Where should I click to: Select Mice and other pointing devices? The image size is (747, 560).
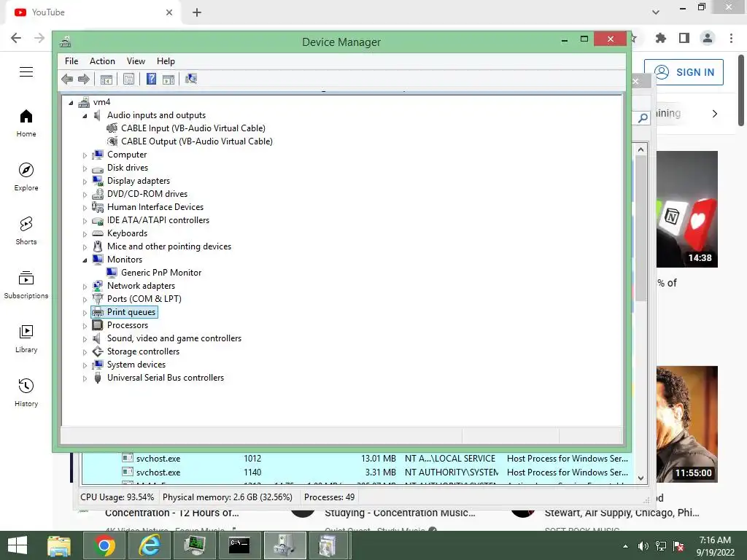(x=169, y=246)
